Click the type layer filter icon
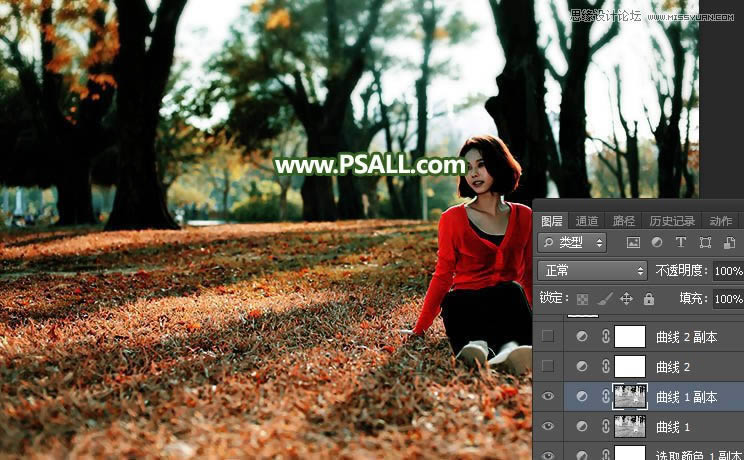Screen dimensions: 744x460 tap(681, 243)
